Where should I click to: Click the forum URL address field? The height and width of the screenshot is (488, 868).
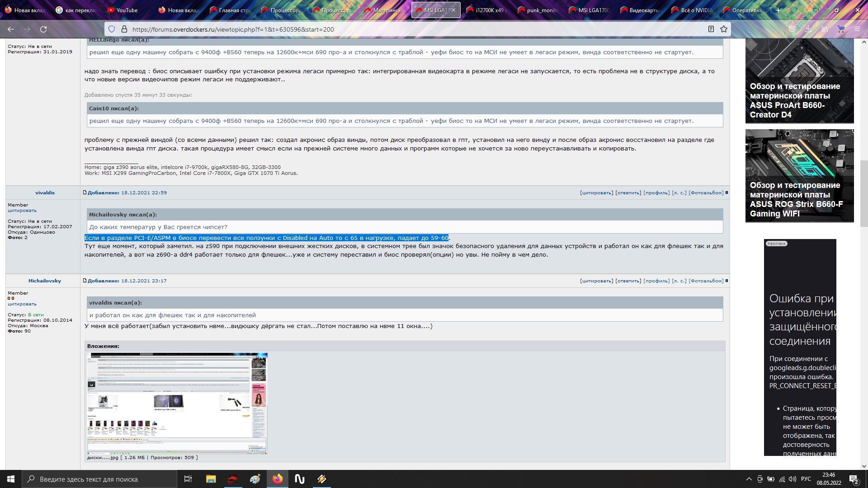click(407, 29)
